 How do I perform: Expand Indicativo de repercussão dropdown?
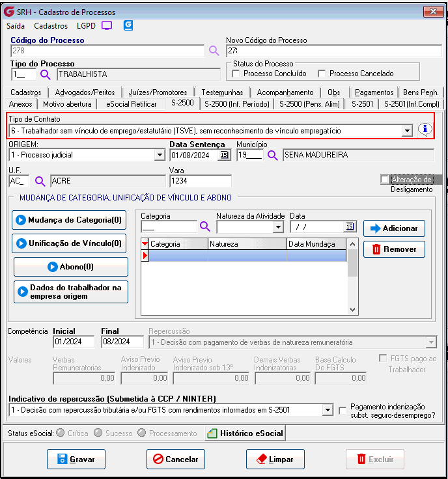pos(328,410)
